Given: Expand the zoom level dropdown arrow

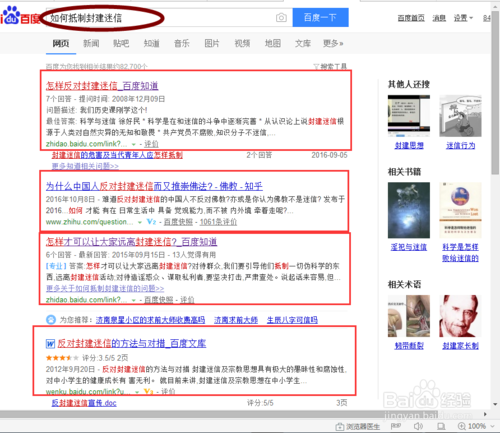Looking at the screenshot, I should [x=493, y=426].
